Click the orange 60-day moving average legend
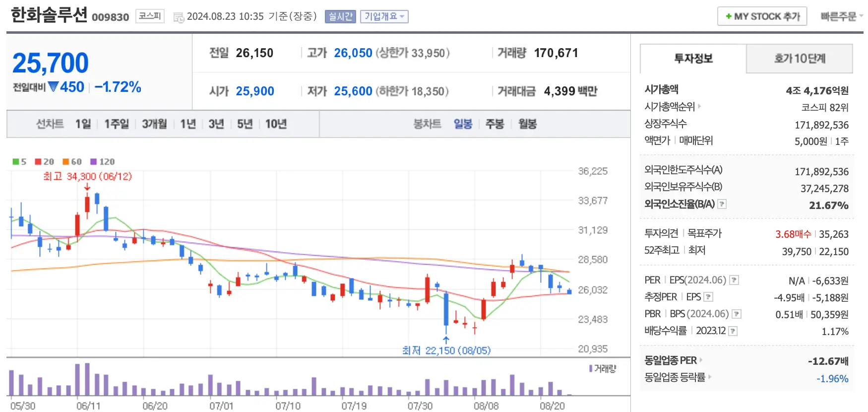 (72, 162)
